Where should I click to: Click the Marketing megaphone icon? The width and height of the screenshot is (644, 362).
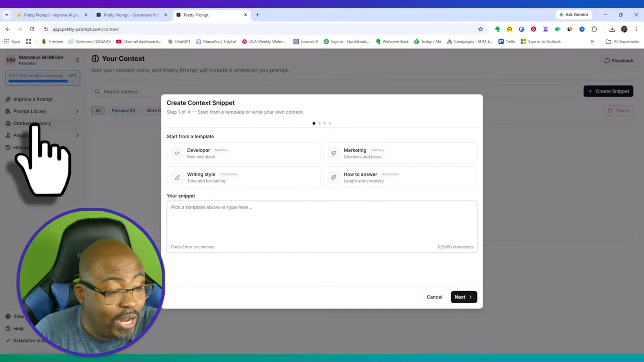(x=334, y=153)
